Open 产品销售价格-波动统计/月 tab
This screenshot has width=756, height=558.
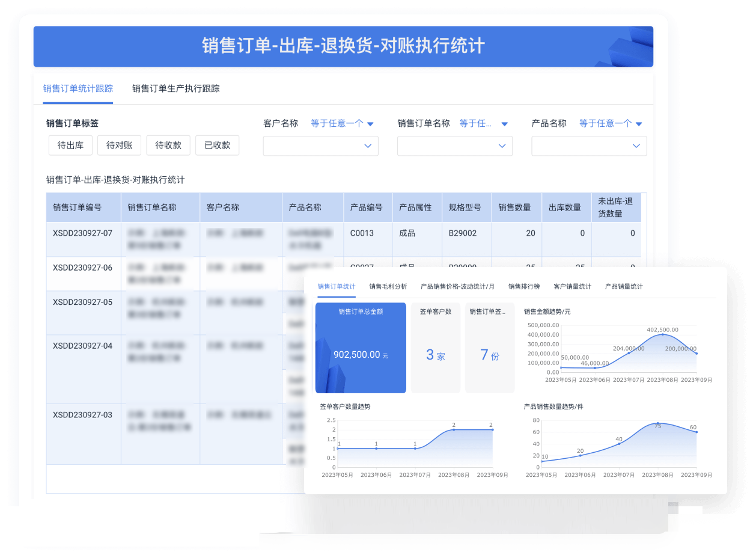(x=457, y=287)
